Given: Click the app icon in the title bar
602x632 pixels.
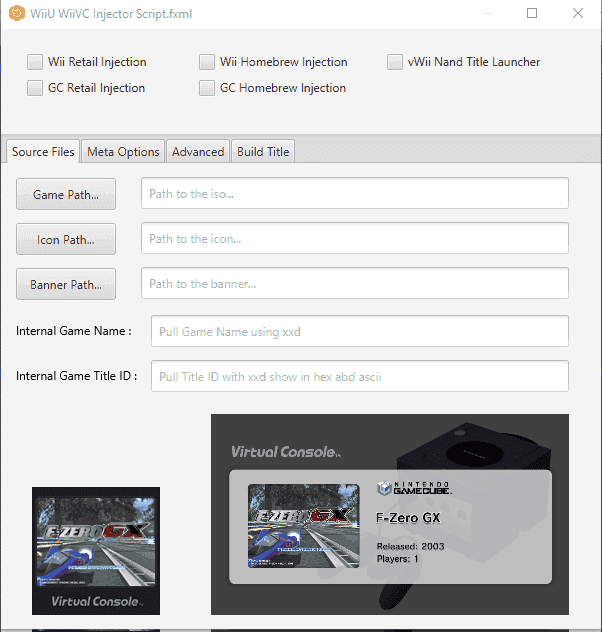Looking at the screenshot, I should pos(17,13).
